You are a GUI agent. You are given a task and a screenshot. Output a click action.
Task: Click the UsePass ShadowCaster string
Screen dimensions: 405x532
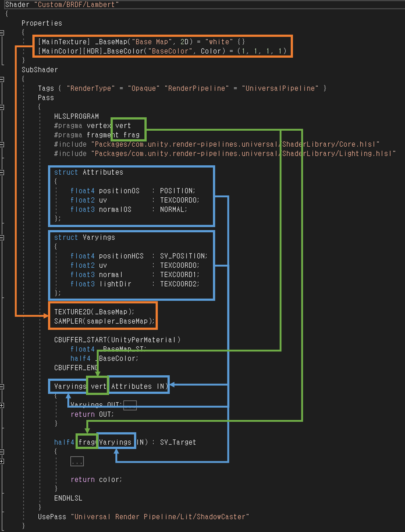(x=160, y=517)
